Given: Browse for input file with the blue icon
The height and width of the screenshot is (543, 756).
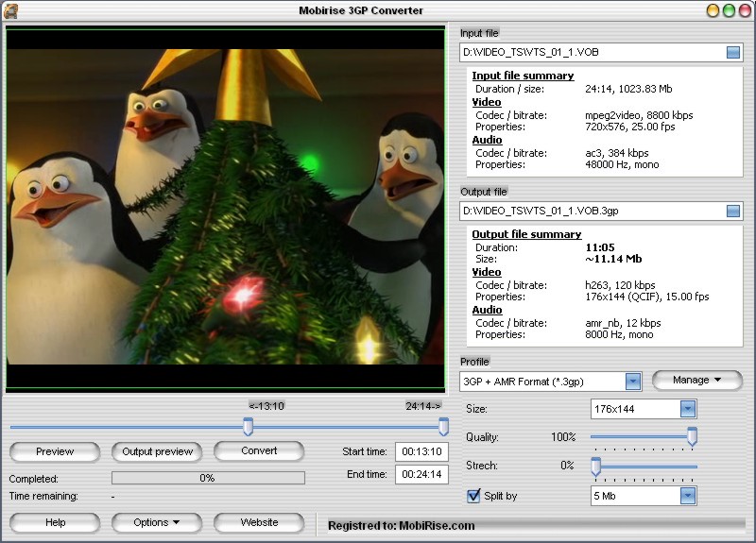Looking at the screenshot, I should pos(733,53).
